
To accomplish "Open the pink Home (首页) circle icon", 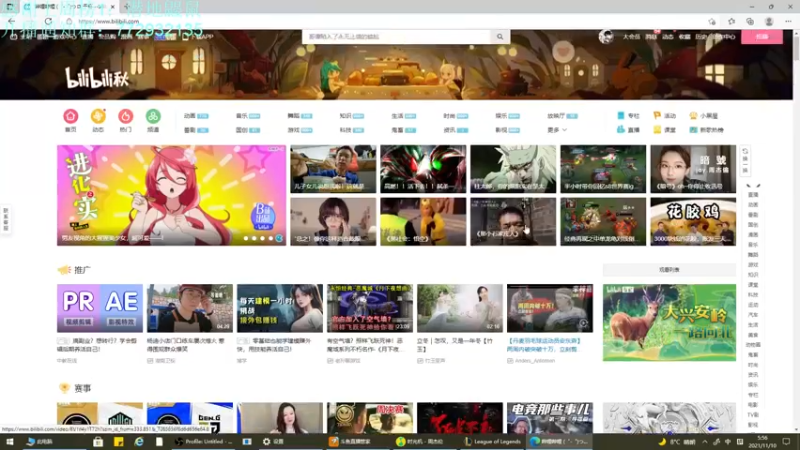I will [71, 116].
